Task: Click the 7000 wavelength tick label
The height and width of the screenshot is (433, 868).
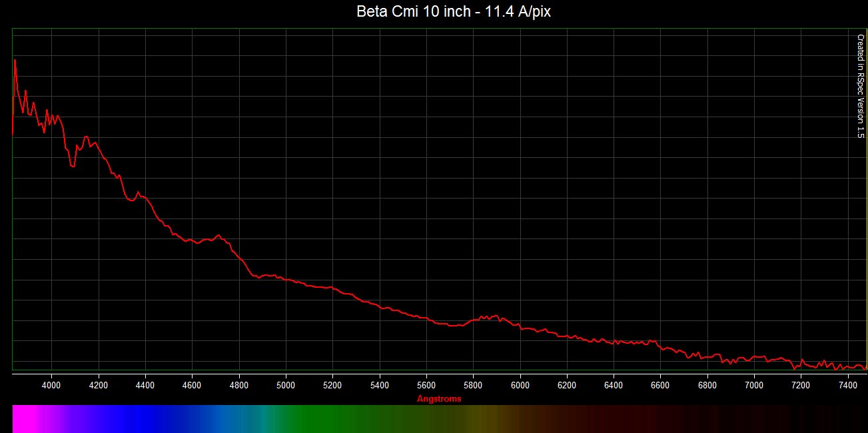Action: point(754,385)
